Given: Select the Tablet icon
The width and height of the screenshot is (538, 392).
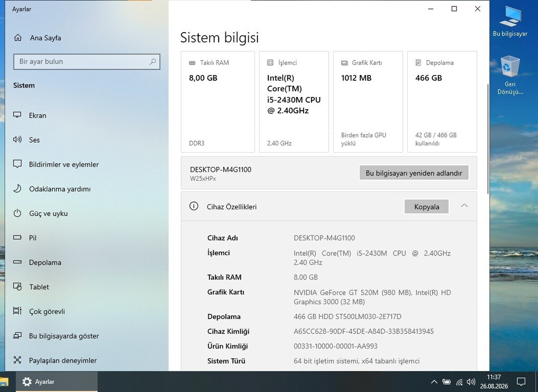Looking at the screenshot, I should pyautogui.click(x=17, y=287).
